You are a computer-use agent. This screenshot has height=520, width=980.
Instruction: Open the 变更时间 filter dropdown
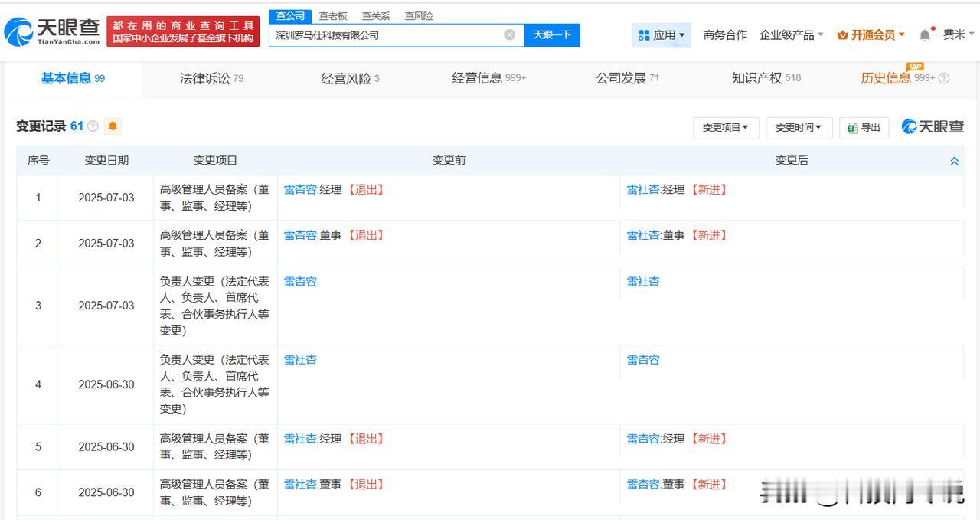point(799,127)
